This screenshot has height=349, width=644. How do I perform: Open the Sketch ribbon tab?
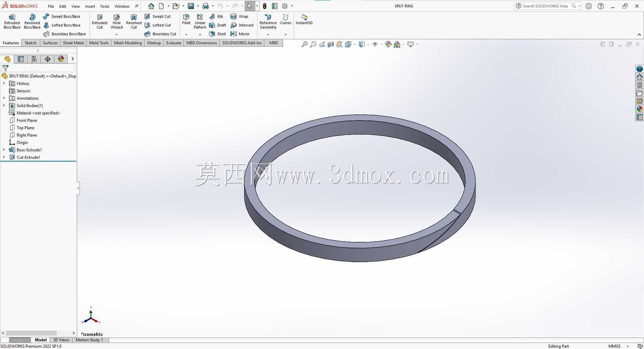tap(31, 43)
